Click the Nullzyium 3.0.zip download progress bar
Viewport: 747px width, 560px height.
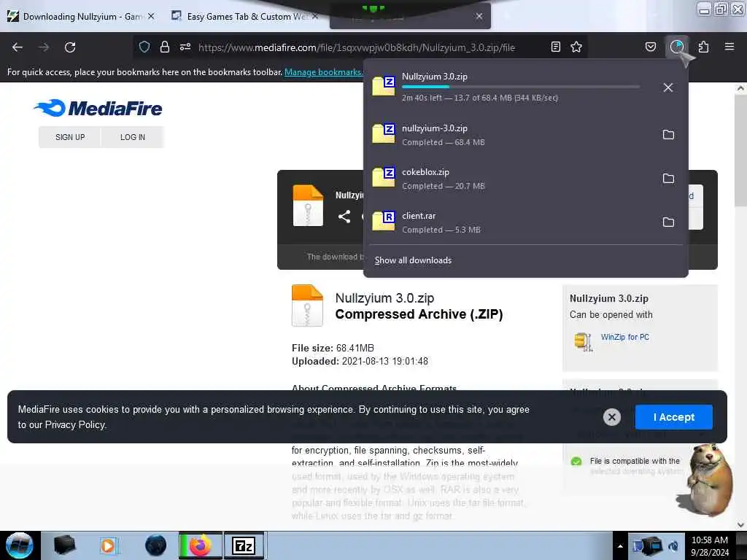tap(521, 87)
